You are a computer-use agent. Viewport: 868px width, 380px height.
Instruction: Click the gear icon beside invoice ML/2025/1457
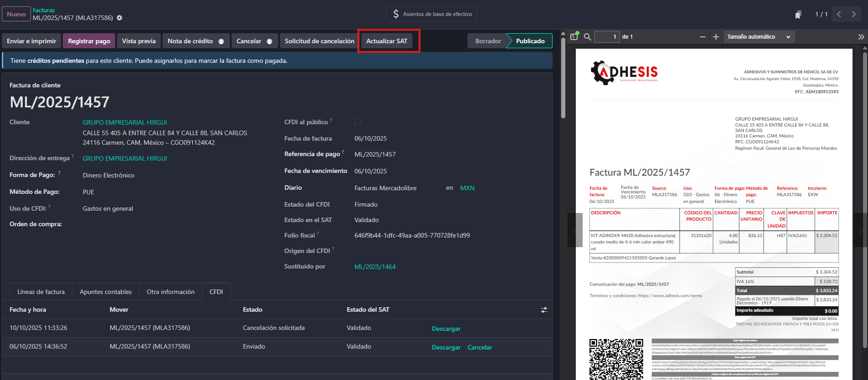click(119, 18)
